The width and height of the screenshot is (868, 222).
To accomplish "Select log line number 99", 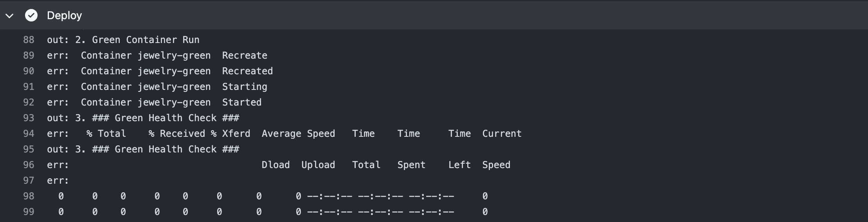I will [x=29, y=212].
